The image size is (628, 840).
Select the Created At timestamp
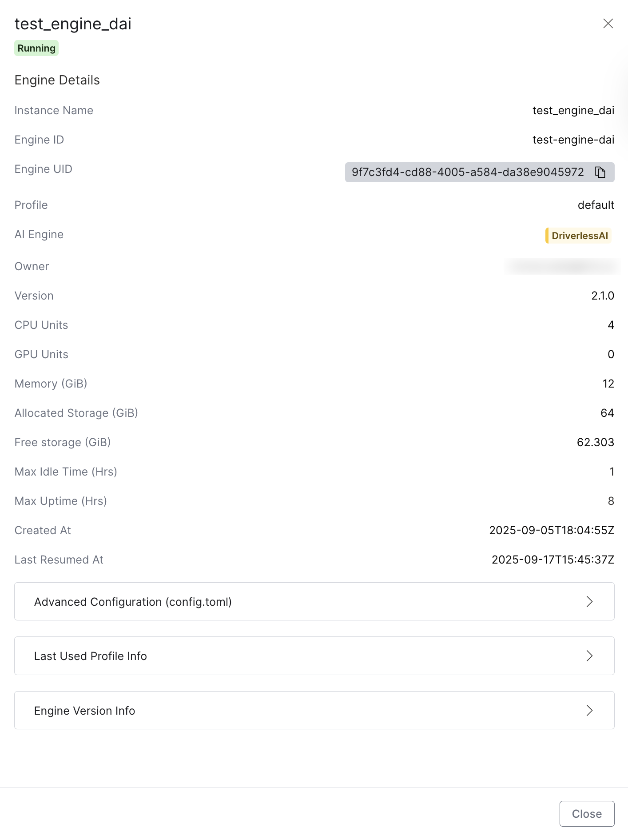tap(551, 530)
